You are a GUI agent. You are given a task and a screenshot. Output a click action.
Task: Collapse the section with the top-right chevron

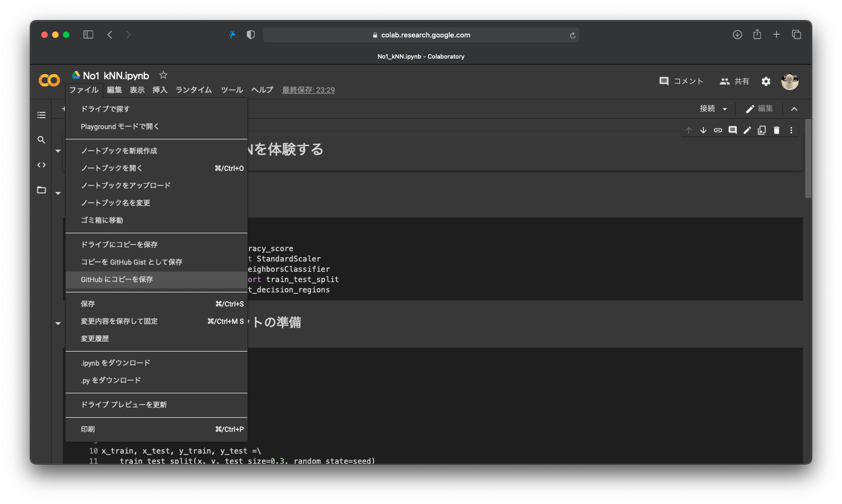[794, 109]
